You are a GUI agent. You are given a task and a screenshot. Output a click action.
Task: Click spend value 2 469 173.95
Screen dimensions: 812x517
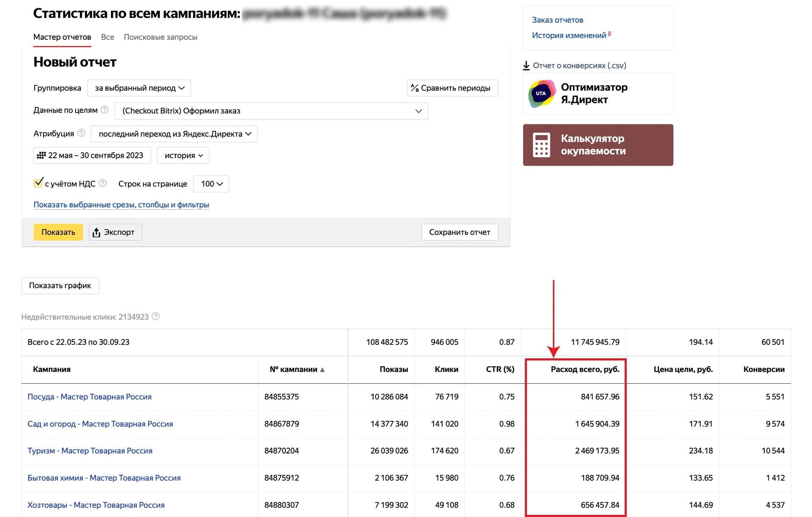click(597, 451)
